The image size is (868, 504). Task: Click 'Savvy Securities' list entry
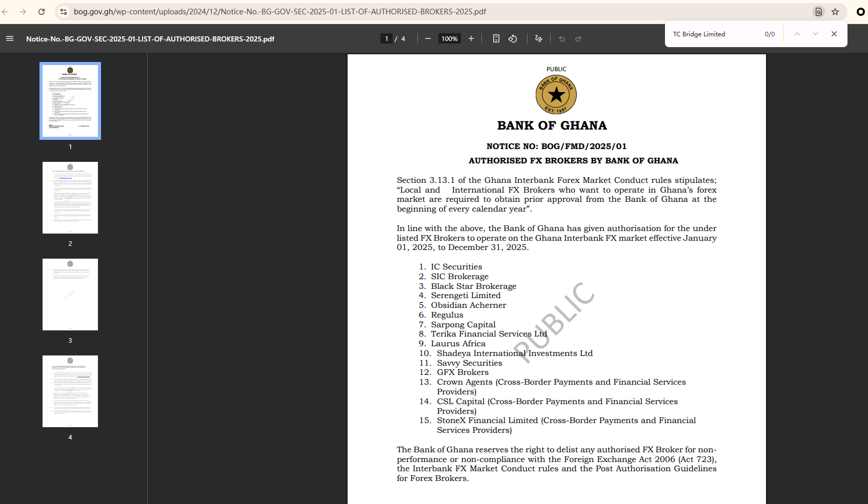[x=470, y=363]
